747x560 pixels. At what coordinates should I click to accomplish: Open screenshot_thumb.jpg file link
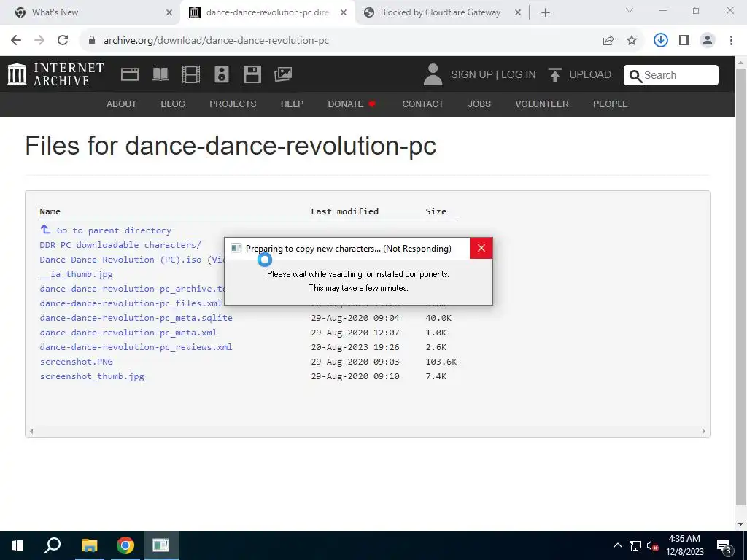pos(92,376)
